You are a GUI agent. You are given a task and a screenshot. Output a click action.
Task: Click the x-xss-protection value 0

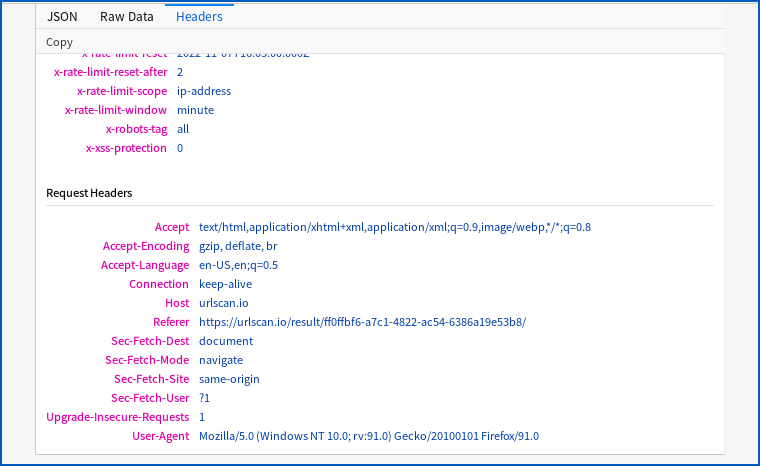180,148
